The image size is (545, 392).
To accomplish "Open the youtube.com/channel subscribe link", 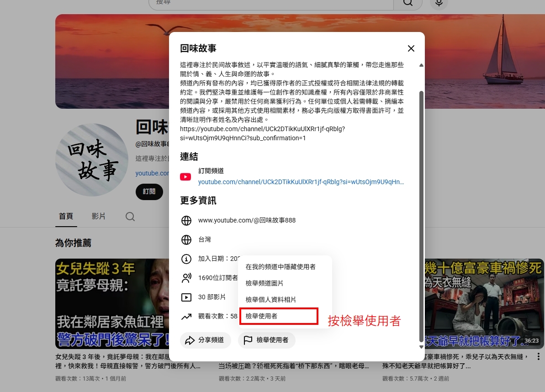I will [301, 182].
